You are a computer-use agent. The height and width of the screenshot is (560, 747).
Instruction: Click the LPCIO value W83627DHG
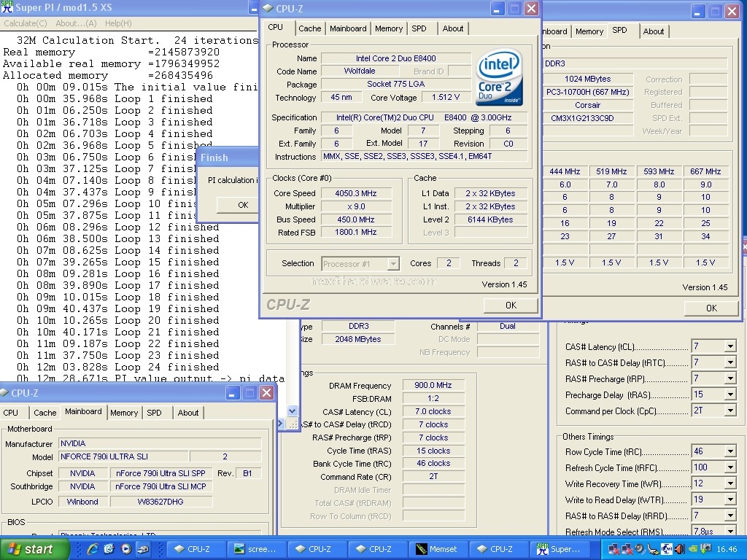point(160,502)
